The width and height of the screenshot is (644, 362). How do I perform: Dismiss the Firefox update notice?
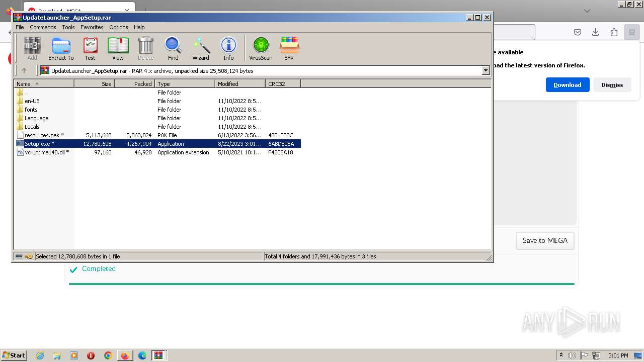[x=612, y=85]
